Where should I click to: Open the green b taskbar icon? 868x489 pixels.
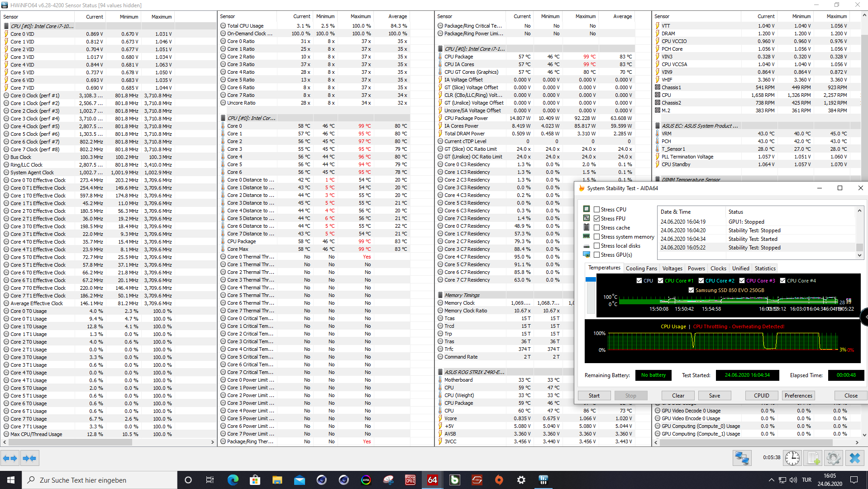pyautogui.click(x=455, y=480)
